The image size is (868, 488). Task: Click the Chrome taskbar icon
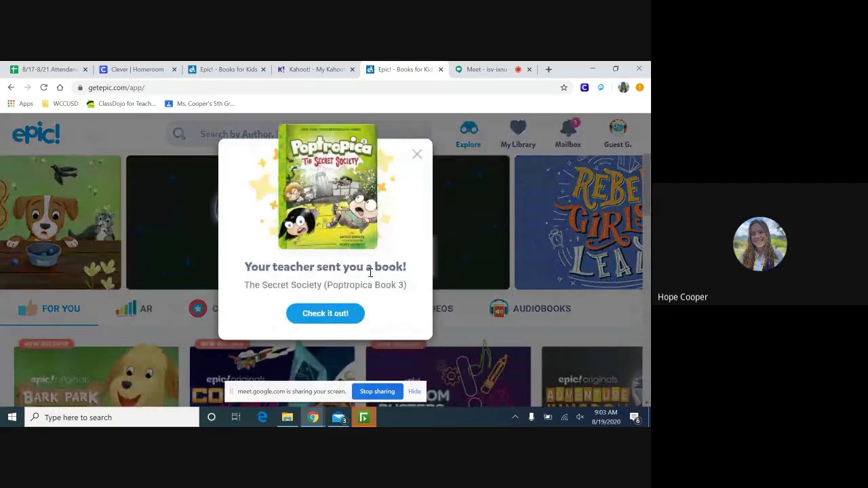pyautogui.click(x=313, y=418)
